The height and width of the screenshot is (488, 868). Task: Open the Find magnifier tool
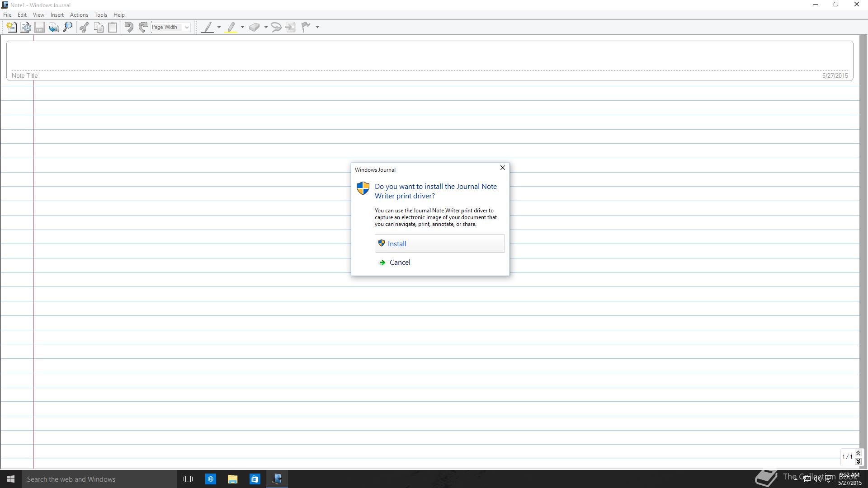(68, 27)
